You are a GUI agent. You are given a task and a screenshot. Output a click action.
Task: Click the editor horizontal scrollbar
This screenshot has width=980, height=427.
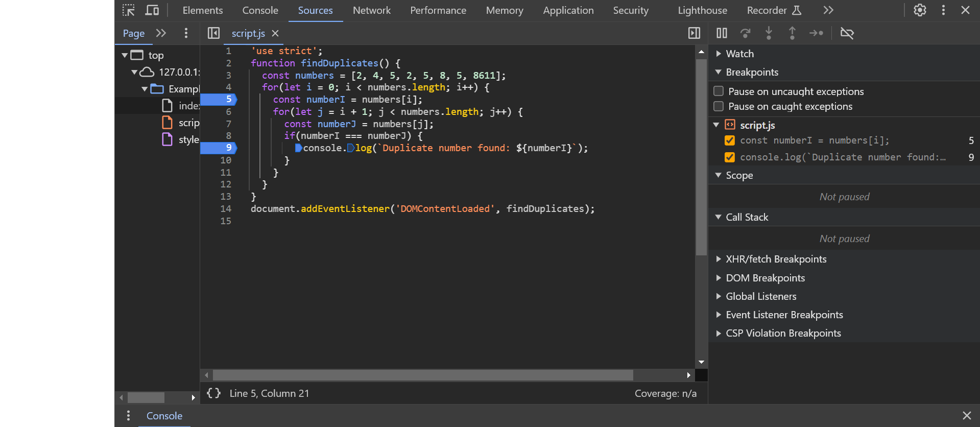tap(423, 375)
